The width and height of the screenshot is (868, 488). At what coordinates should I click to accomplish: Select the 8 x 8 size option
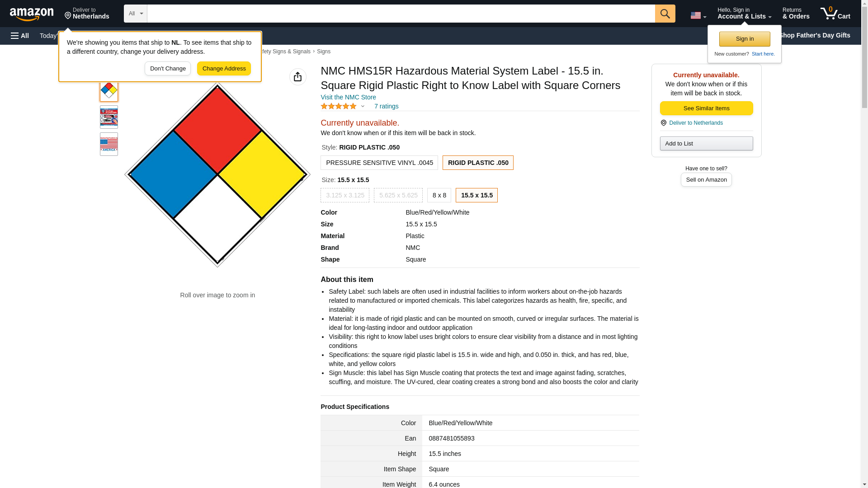(439, 195)
